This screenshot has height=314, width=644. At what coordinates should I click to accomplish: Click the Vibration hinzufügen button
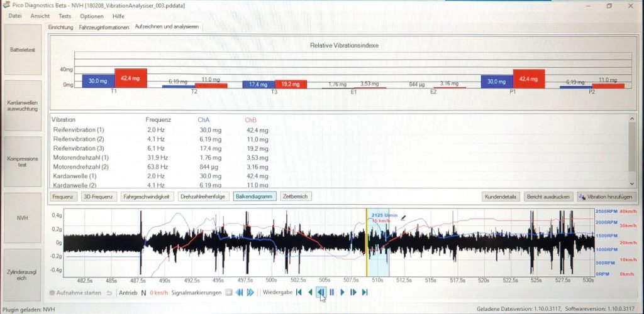[606, 197]
